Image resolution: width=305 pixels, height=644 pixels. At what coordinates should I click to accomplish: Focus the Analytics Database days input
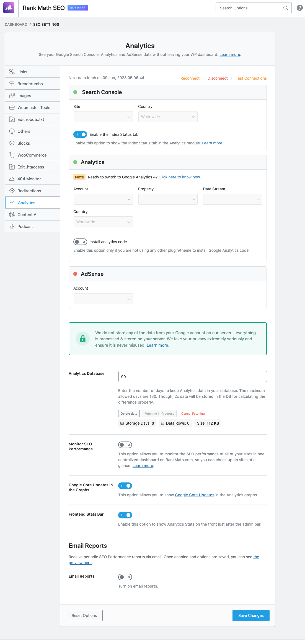(x=193, y=376)
